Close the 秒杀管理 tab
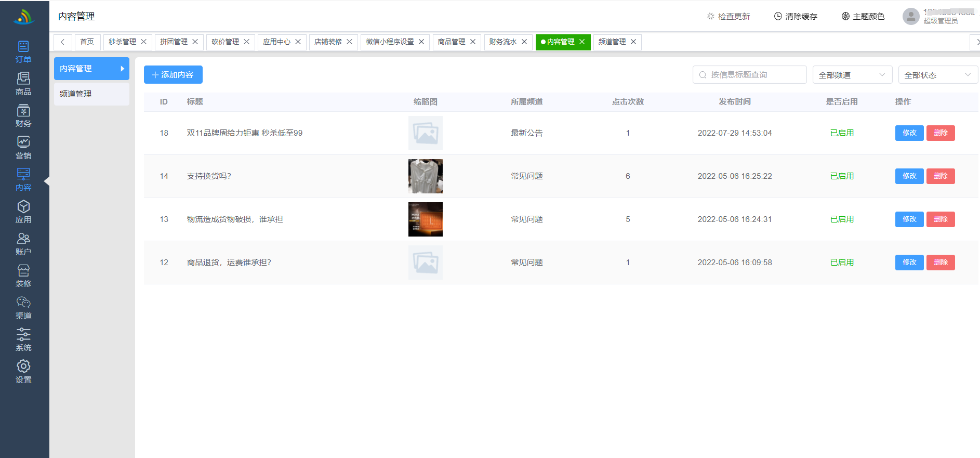This screenshot has width=980, height=458. pos(144,42)
